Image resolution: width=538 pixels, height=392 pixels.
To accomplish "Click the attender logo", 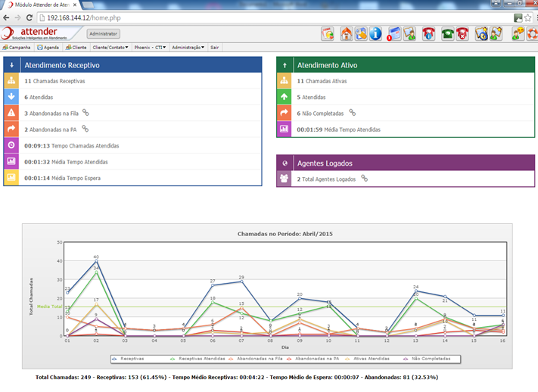I will point(34,33).
